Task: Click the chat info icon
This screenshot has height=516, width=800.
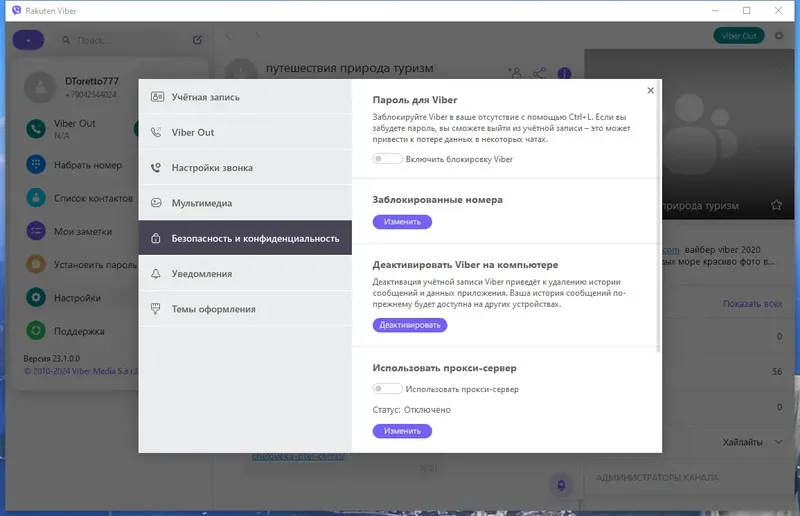Action: point(564,73)
